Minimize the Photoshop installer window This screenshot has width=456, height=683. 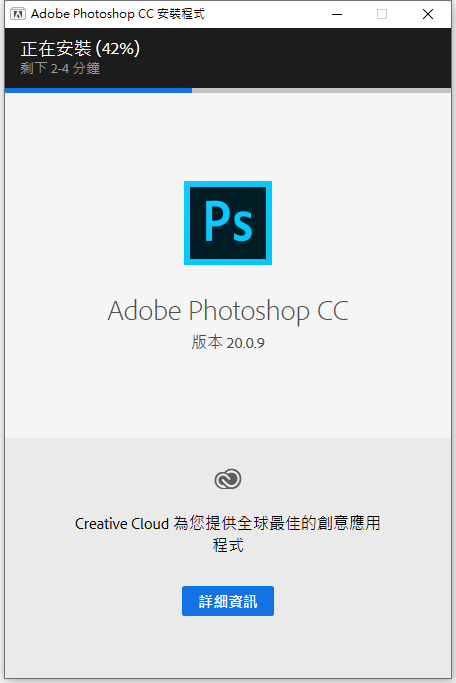(337, 14)
